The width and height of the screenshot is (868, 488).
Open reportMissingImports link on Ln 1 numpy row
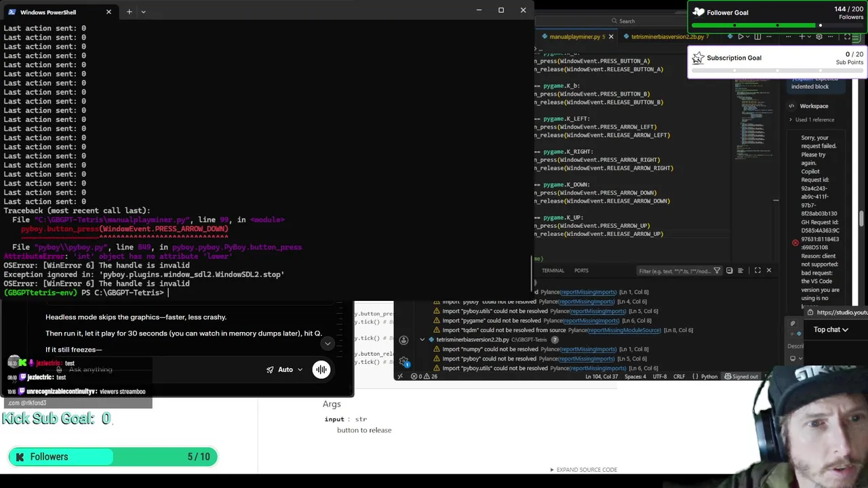pos(589,349)
